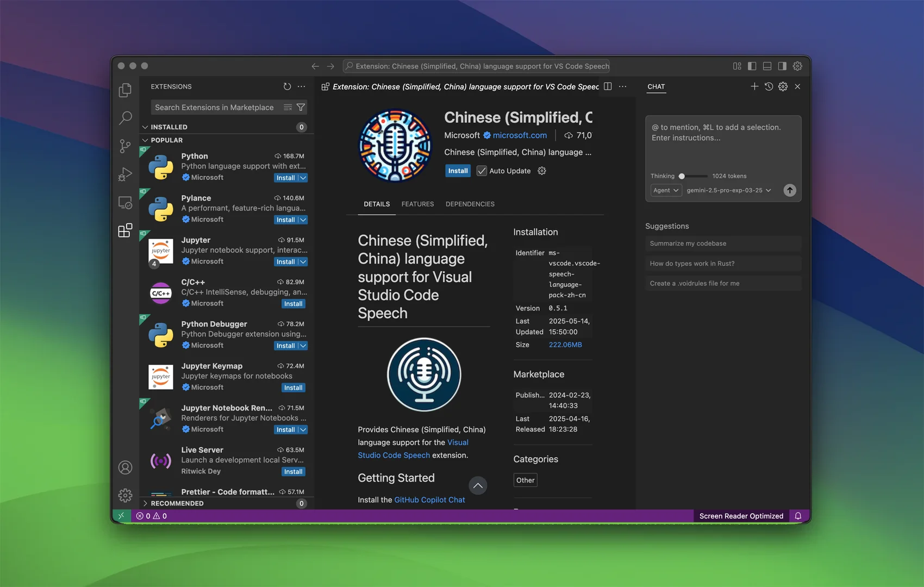Split the editor to the right
The height and width of the screenshot is (587, 924).
click(x=608, y=86)
